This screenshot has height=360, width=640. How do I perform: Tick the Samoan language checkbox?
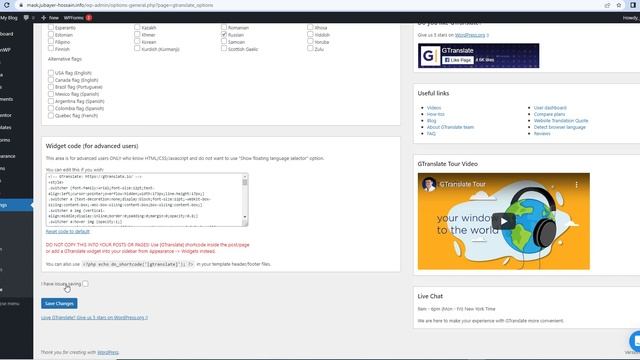tap(224, 41)
